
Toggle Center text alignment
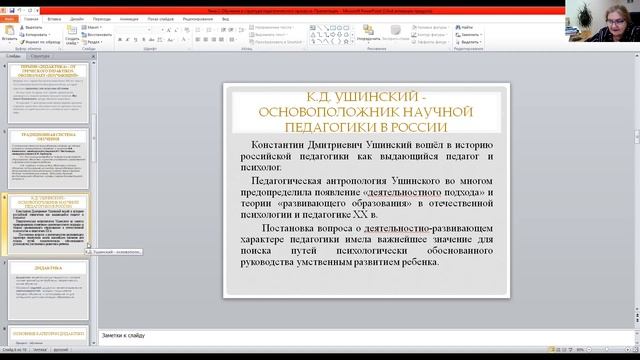coord(205,40)
